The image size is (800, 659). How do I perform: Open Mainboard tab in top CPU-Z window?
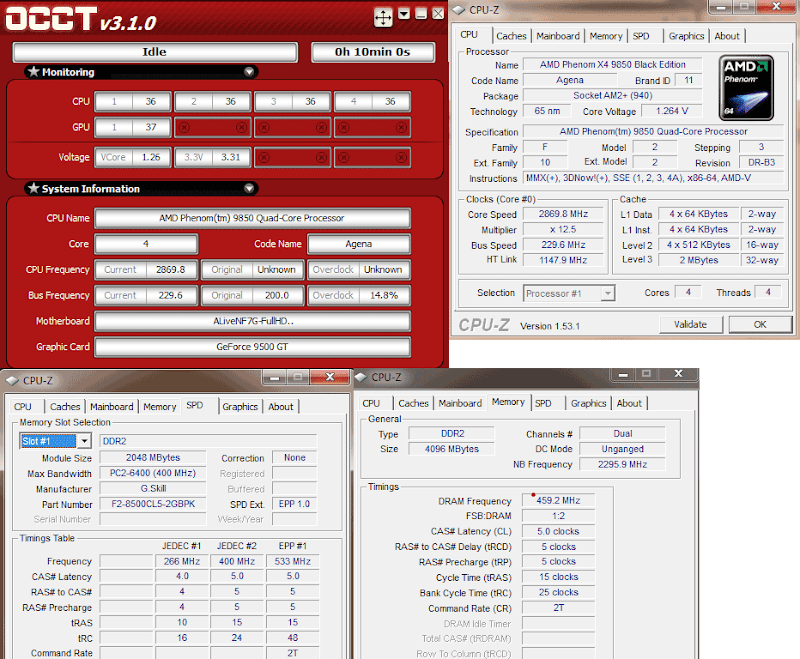558,36
